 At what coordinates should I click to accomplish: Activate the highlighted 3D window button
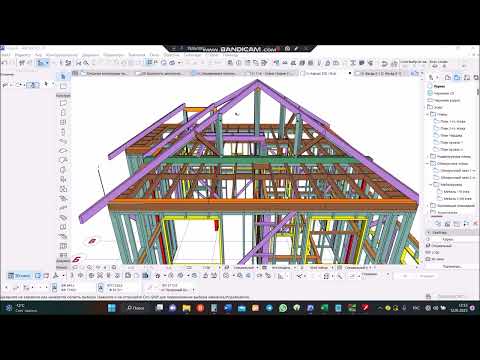tap(19, 276)
